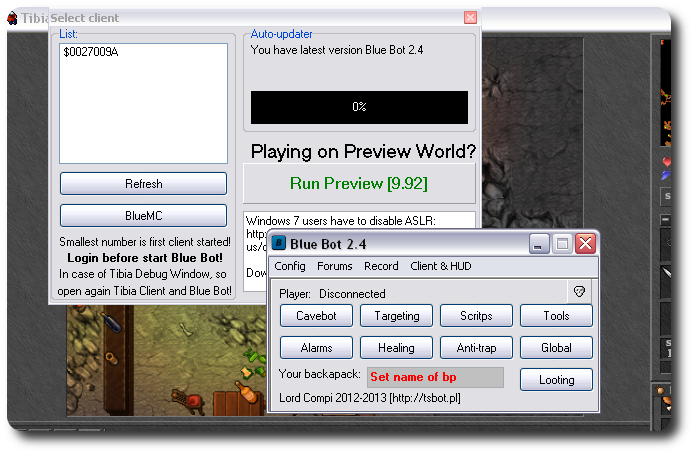Select client $0027009A in the list
Viewport: 694px width, 454px height.
91,52
